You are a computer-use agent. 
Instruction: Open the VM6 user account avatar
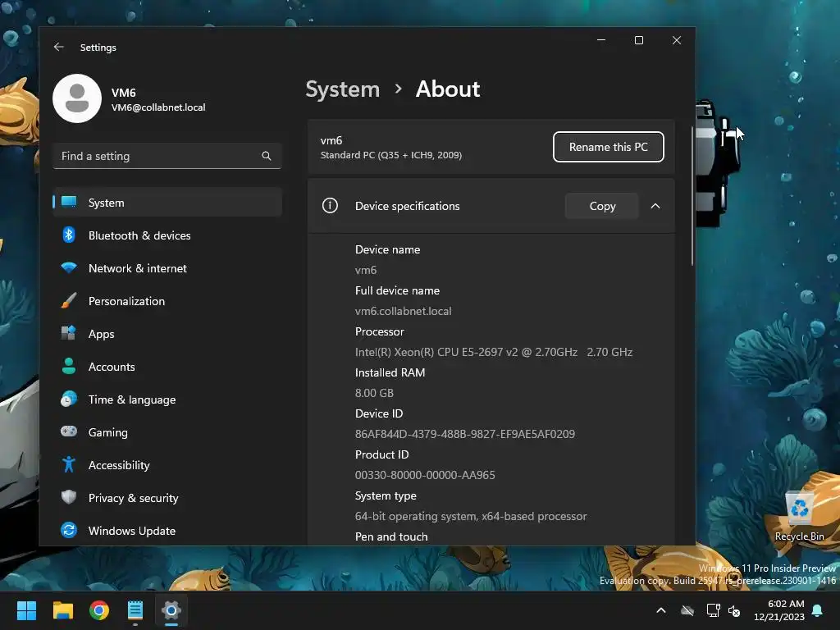point(77,98)
